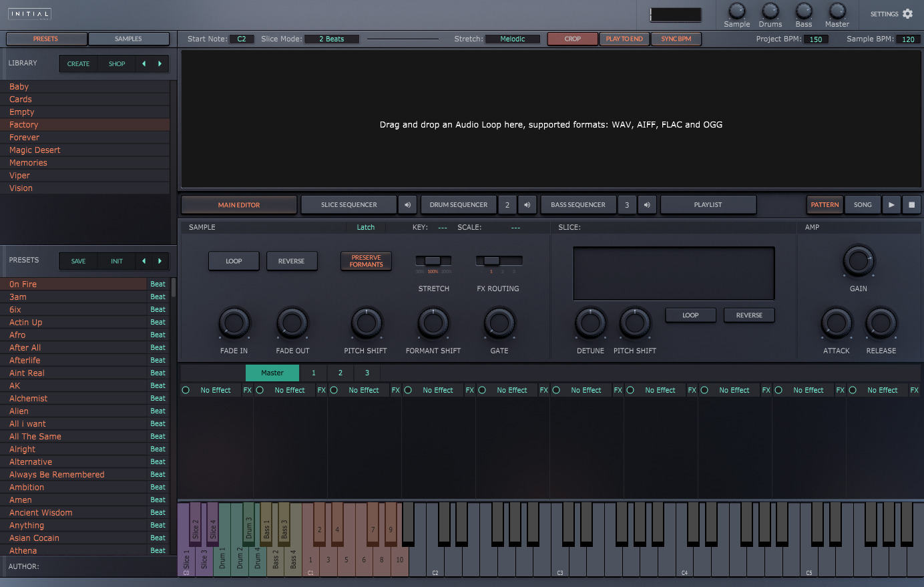The image size is (924, 587).
Task: Enable the Sample Loop toggle
Action: (234, 261)
